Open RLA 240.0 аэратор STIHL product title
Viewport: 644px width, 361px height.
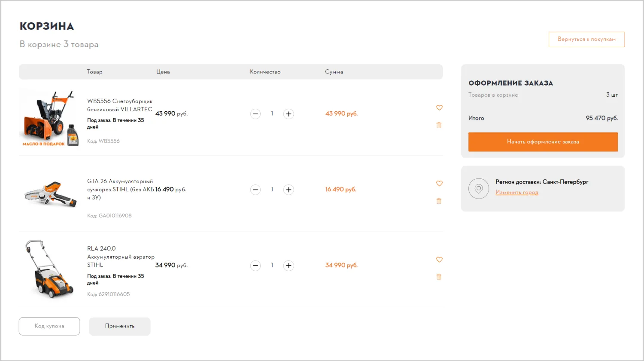tap(121, 257)
